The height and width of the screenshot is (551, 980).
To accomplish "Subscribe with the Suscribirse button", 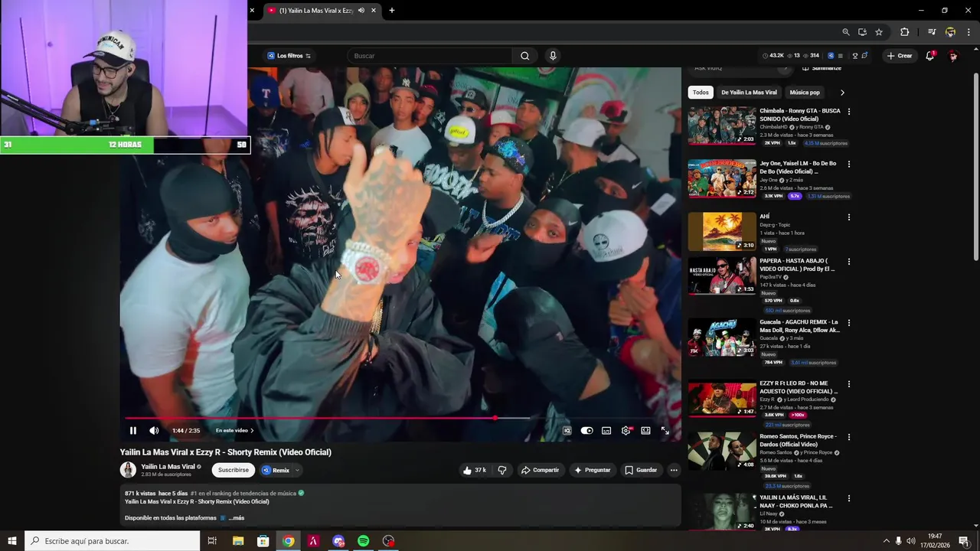I will [234, 470].
